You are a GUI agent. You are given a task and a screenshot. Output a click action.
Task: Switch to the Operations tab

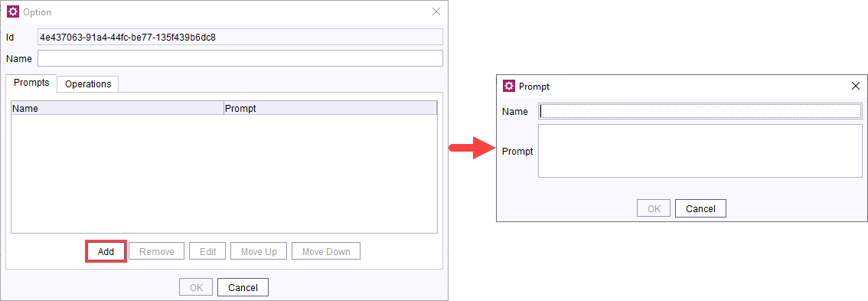click(88, 84)
